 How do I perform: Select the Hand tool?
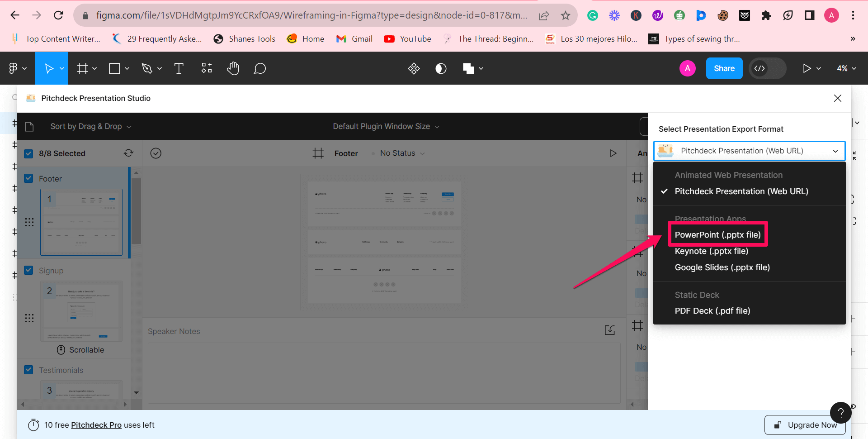233,68
